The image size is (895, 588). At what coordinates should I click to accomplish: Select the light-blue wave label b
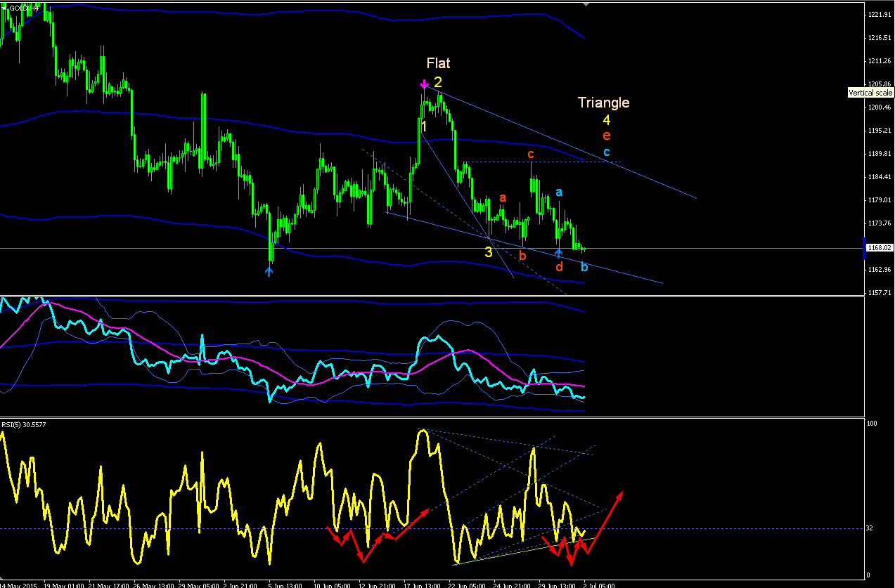[x=584, y=267]
